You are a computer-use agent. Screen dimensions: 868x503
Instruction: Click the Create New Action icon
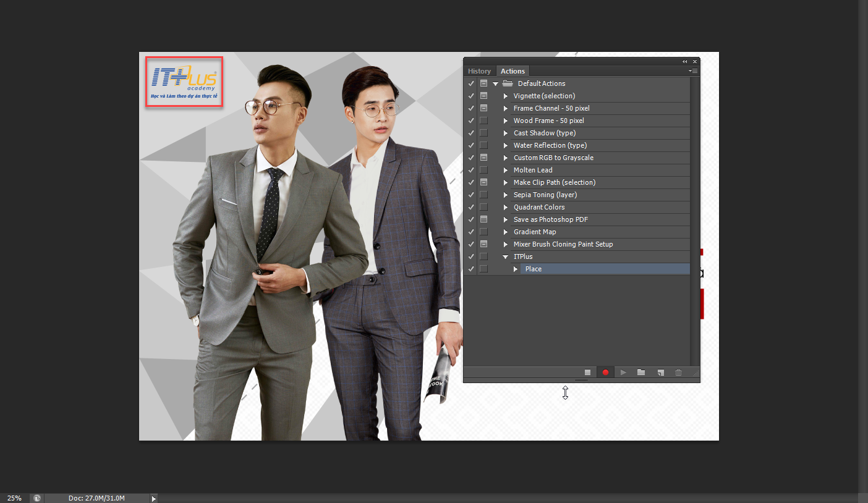click(660, 373)
